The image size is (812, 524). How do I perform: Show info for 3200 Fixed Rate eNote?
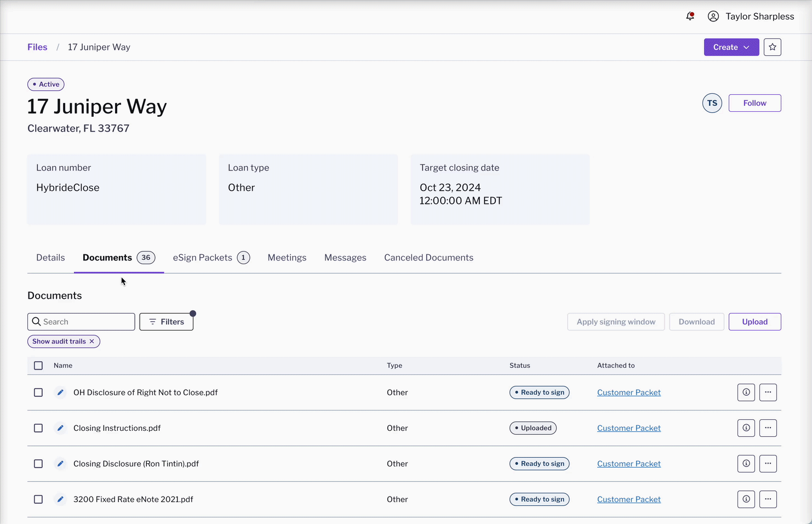pos(746,499)
